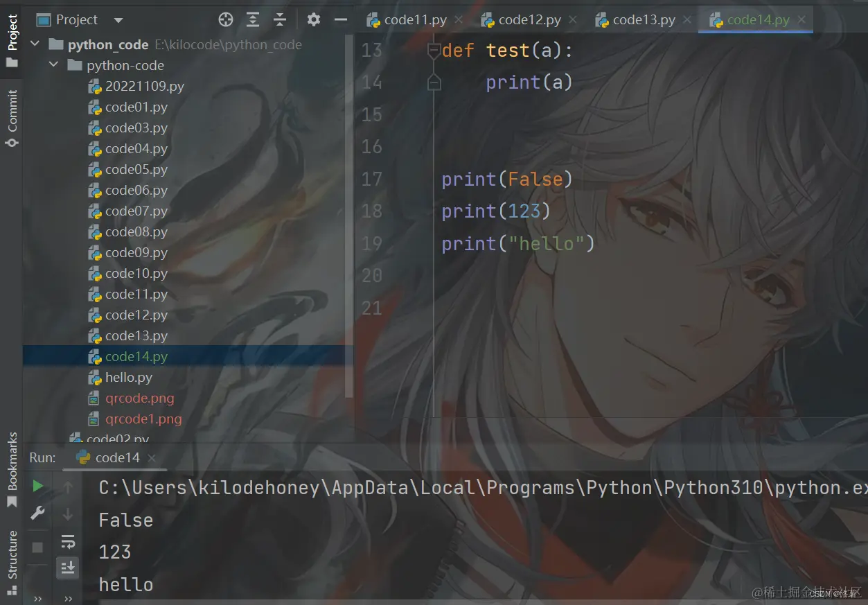The image size is (868, 605).
Task: Show more console actions below scroll-to-end icon
Action: click(x=68, y=598)
